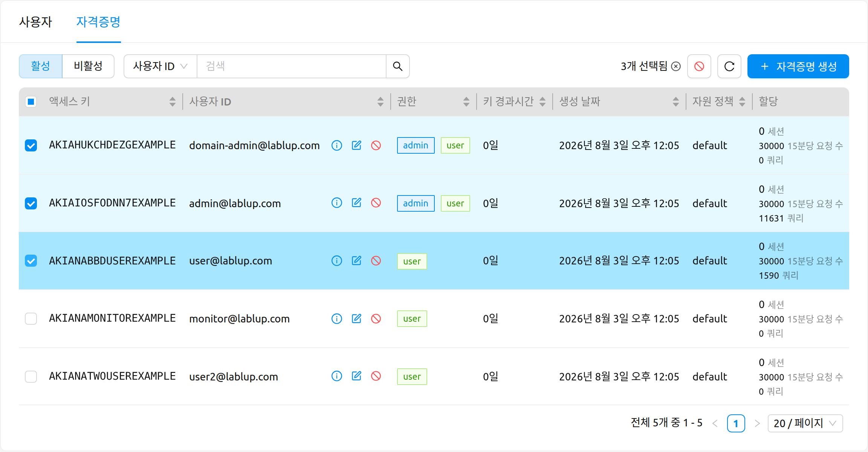This screenshot has height=452, width=868.
Task: Deactivate keypair of monitor@lablup.com
Action: click(376, 319)
